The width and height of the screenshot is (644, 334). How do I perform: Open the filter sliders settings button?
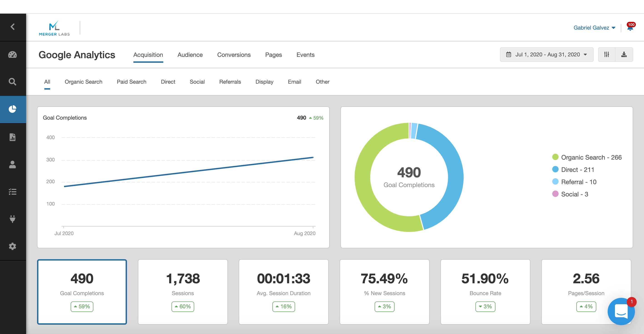(x=607, y=55)
